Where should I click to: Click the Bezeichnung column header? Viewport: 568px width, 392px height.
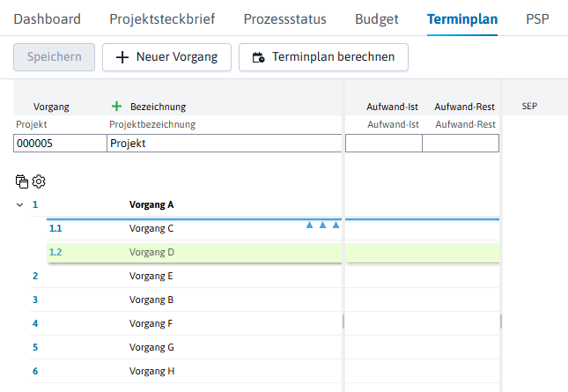point(158,107)
